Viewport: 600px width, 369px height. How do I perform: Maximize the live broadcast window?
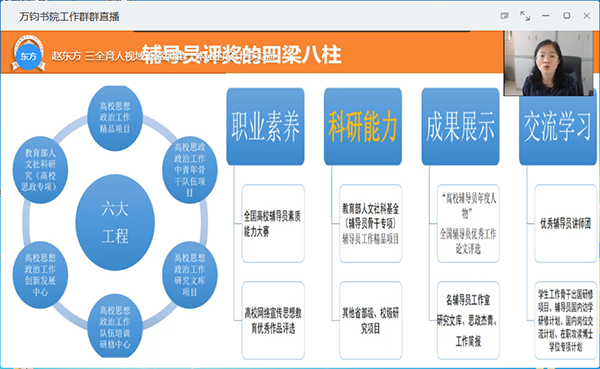pos(566,16)
